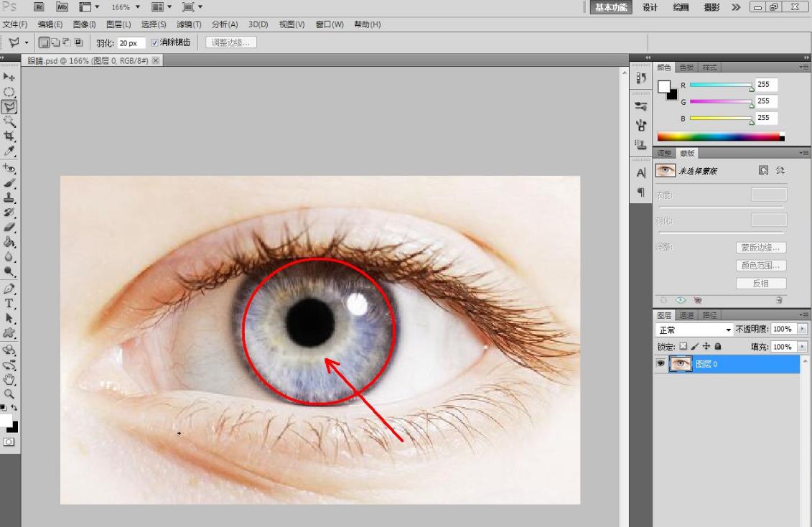
Task: Choose Add to Selection mode
Action: click(x=55, y=42)
